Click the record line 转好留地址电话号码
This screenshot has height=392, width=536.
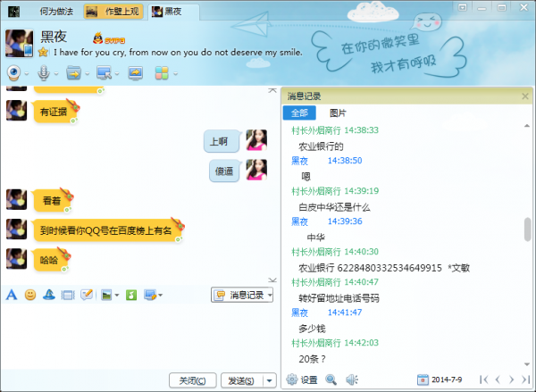point(339,298)
